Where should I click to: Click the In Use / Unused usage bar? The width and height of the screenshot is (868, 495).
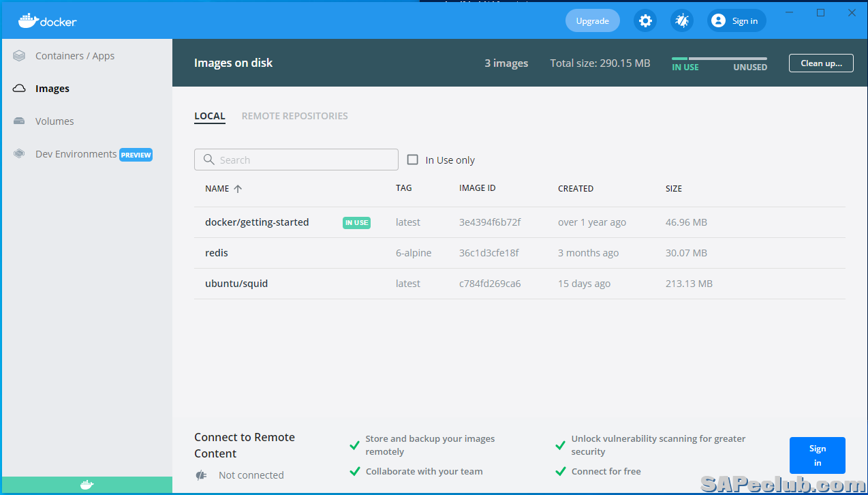[719, 59]
